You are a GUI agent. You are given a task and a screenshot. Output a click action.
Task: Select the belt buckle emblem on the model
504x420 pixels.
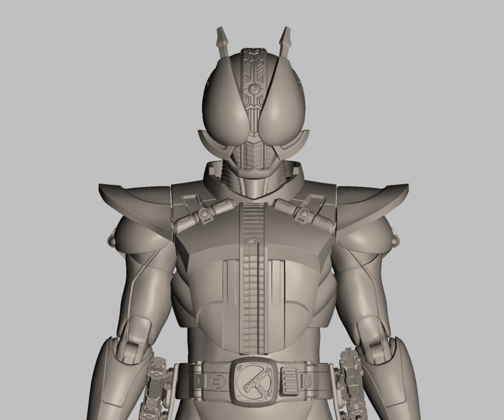coord(253,382)
